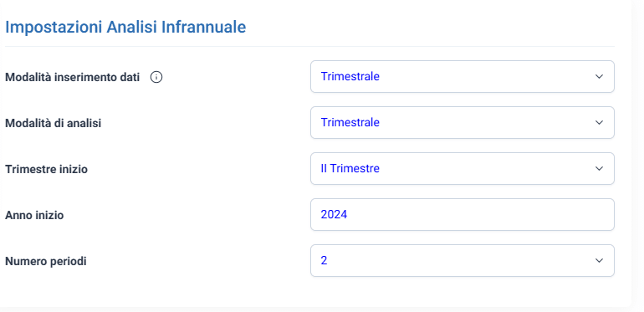Click the Anno inizio label
Viewport: 644px width, 312px height.
[x=34, y=215]
